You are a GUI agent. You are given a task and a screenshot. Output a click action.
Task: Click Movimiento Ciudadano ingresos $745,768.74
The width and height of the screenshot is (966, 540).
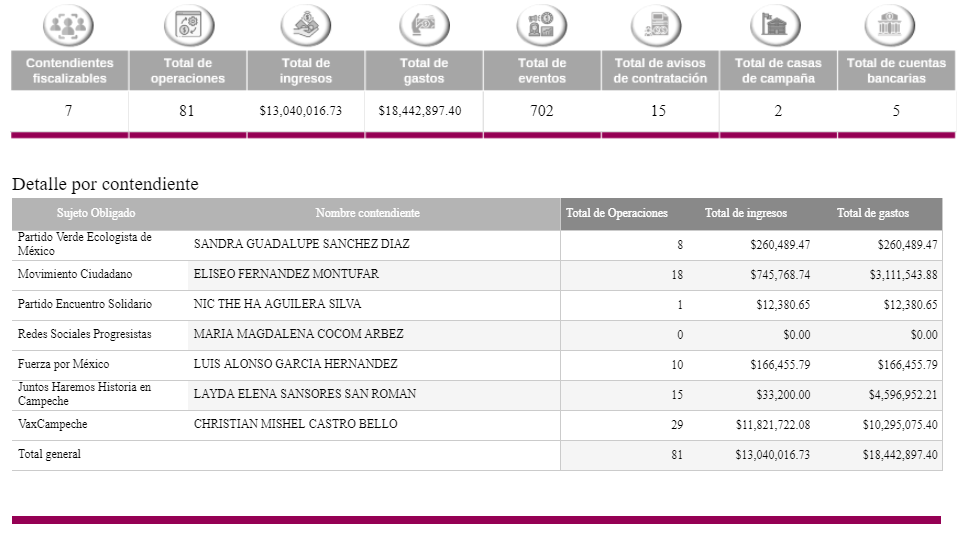781,275
